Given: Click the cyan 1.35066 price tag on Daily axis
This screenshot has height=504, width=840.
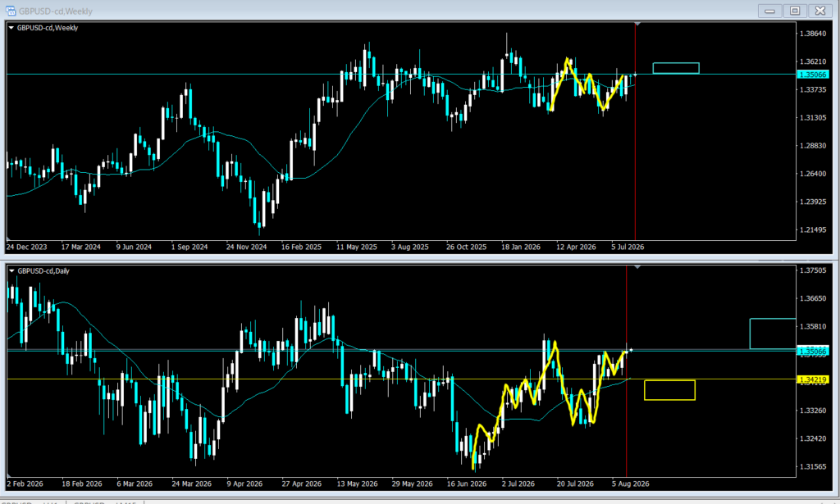Looking at the screenshot, I should click(x=813, y=351).
